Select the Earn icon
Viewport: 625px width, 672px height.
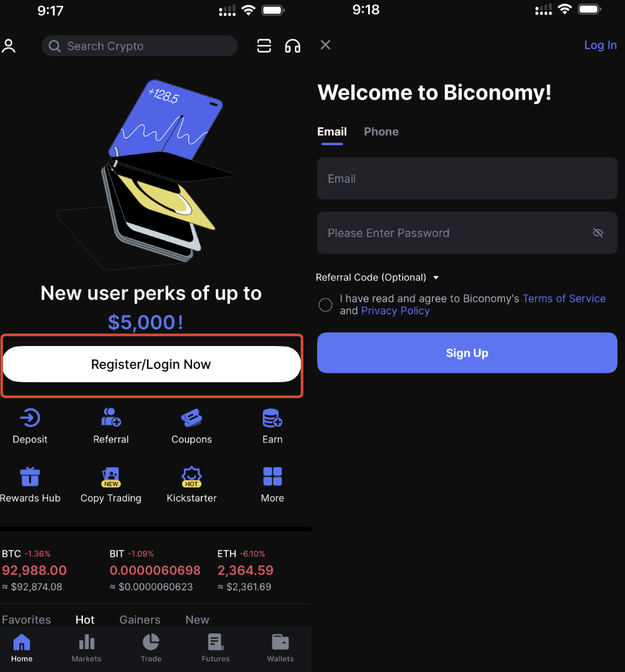(272, 418)
